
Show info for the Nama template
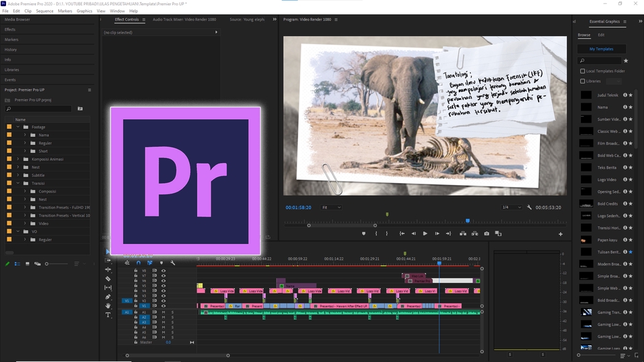(x=625, y=107)
